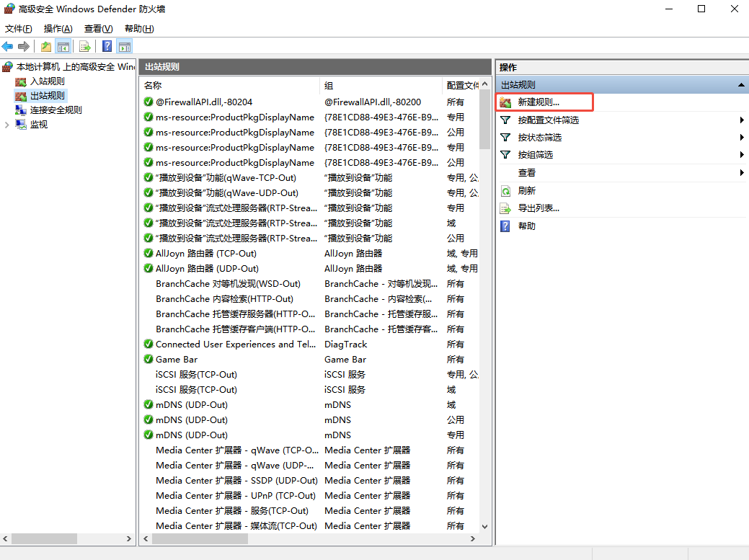Click the filter icon beside 按状态筛选
This screenshot has height=560, width=749.
(x=505, y=138)
